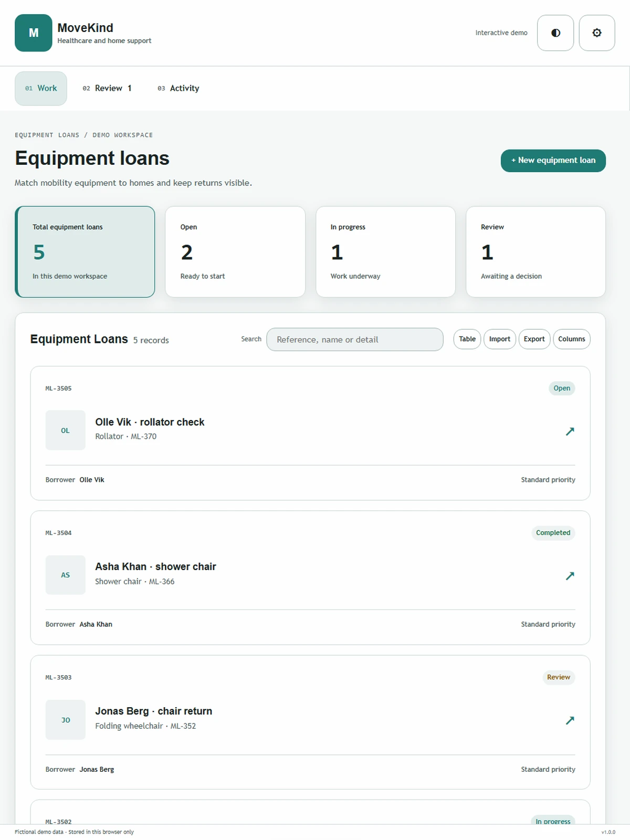Screen dimensions: 630x840
Task: Click the OL avatar tile
Action: point(65,430)
